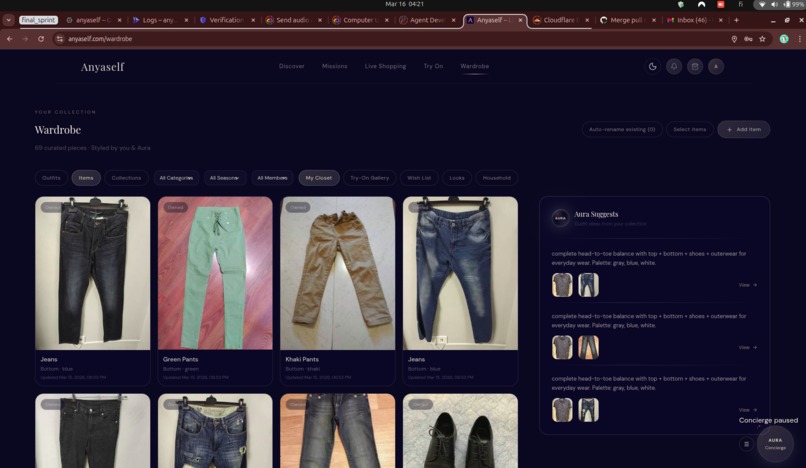The height and width of the screenshot is (468, 806).
Task: Open the Missions nav item
Action: click(x=335, y=66)
